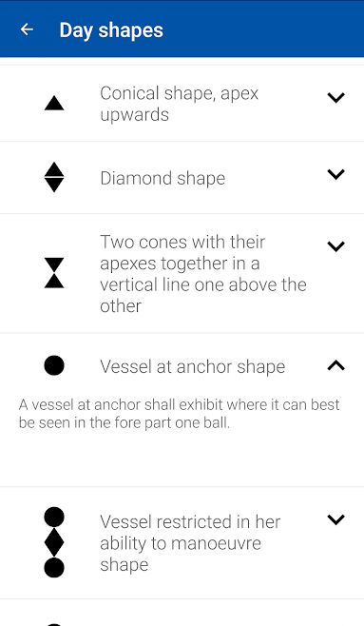
Task: Select the Diamond shape label
Action: click(x=163, y=178)
